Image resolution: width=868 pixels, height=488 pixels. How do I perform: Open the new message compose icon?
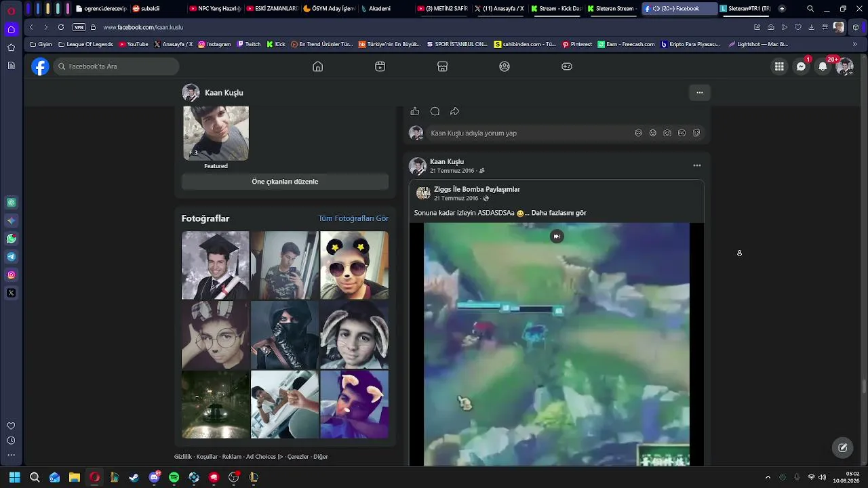click(843, 447)
